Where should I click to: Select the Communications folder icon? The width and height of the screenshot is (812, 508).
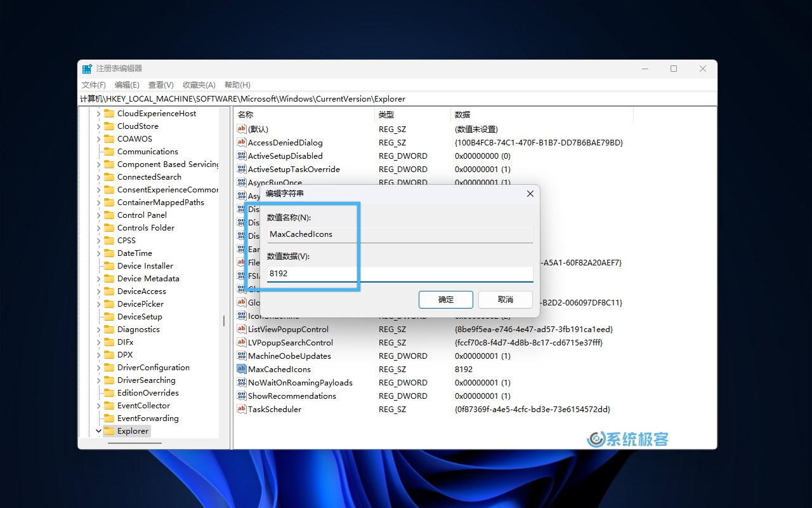[x=108, y=152]
